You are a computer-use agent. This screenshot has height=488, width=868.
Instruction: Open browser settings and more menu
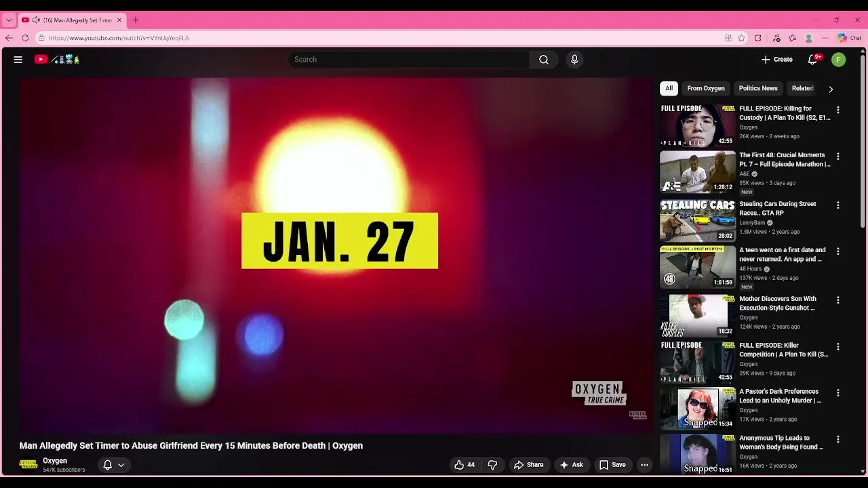pyautogui.click(x=825, y=38)
